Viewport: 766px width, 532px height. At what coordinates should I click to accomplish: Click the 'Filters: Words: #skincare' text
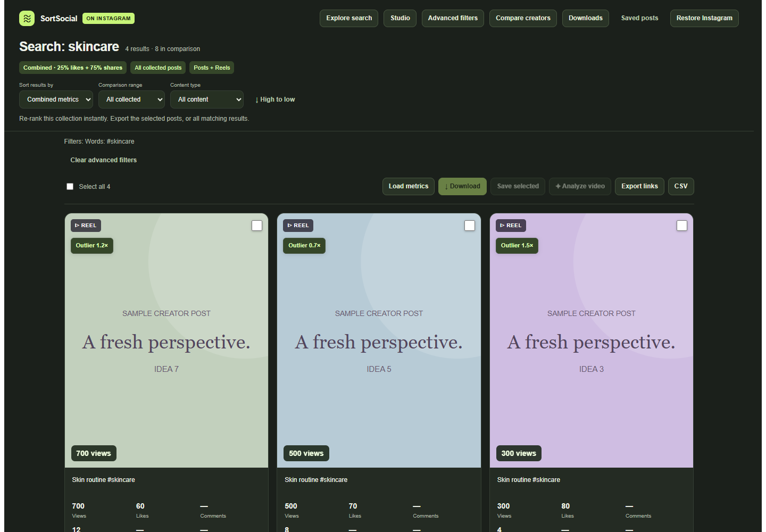pos(99,142)
